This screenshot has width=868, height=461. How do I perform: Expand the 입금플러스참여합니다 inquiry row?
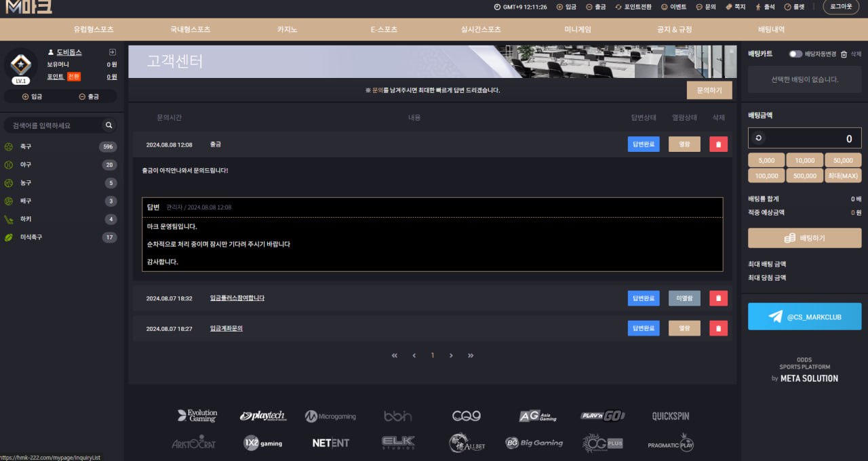237,298
